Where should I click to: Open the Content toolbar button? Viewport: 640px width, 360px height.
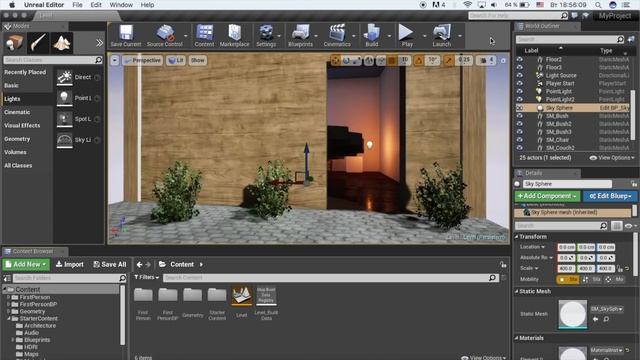click(x=204, y=36)
